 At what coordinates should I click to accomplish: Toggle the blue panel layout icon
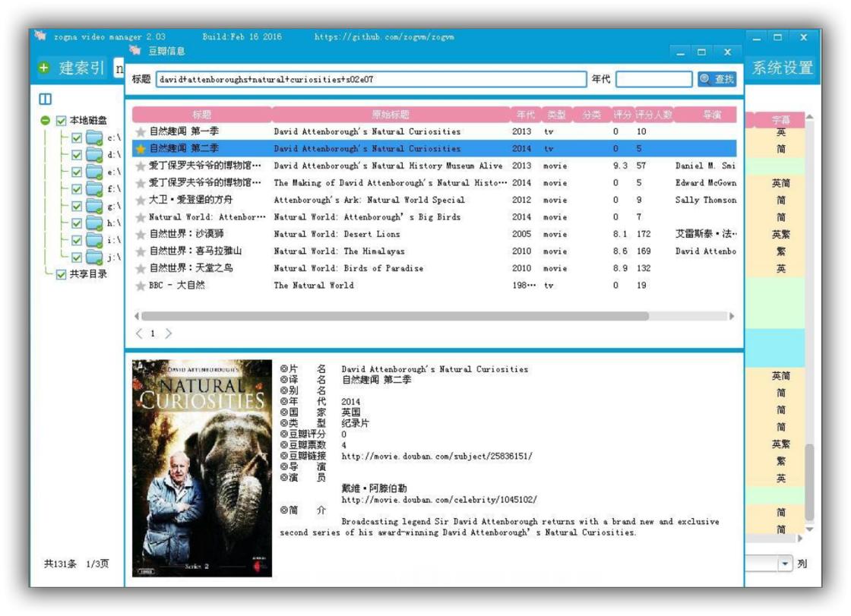pyautogui.click(x=46, y=99)
